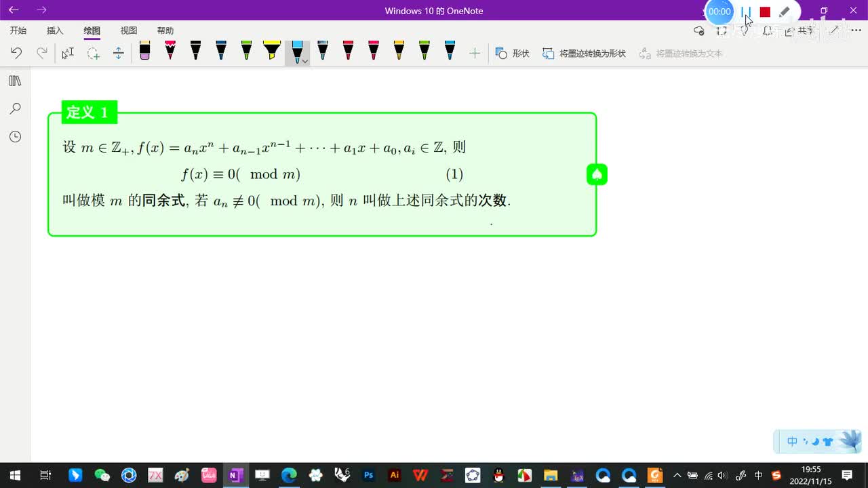Launch Microsoft Edge from taskbar
This screenshot has height=488, width=868.
click(x=289, y=475)
